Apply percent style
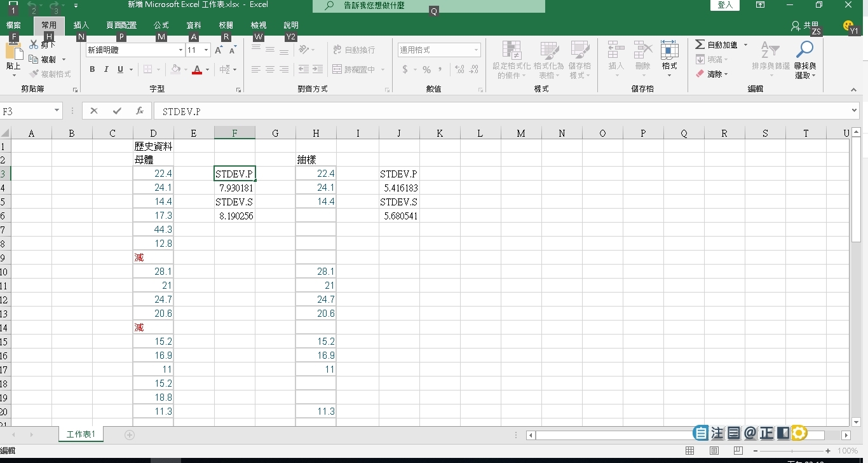Image resolution: width=868 pixels, height=463 pixels. [426, 69]
